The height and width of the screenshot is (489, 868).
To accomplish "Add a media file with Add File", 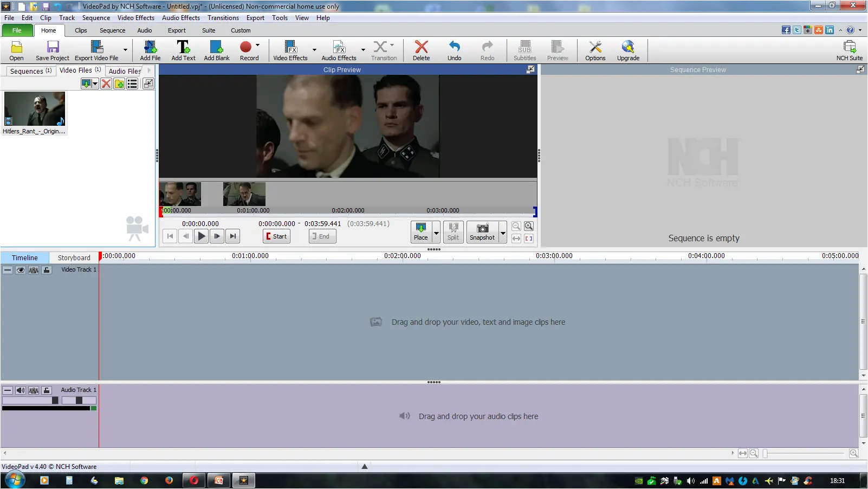I will [x=150, y=50].
